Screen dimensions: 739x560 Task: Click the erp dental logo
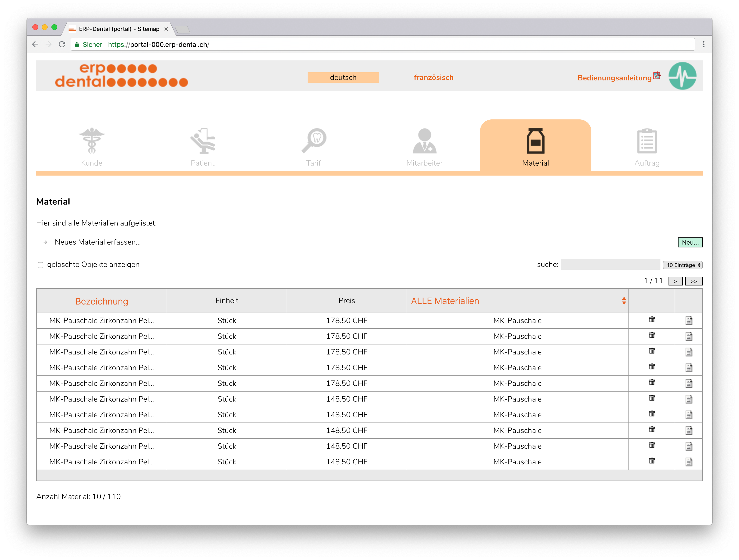(121, 75)
